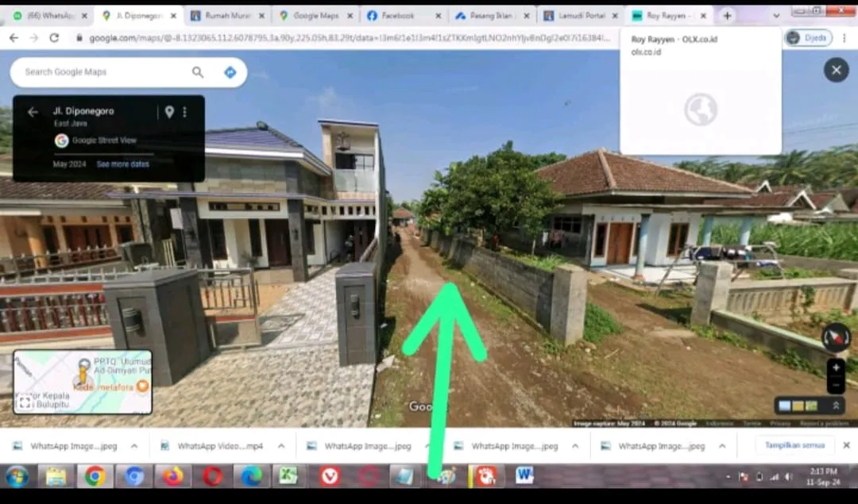This screenshot has height=504, width=858.
Task: Open the three-dot menu beside Jl. Diponegoro
Action: click(x=184, y=112)
